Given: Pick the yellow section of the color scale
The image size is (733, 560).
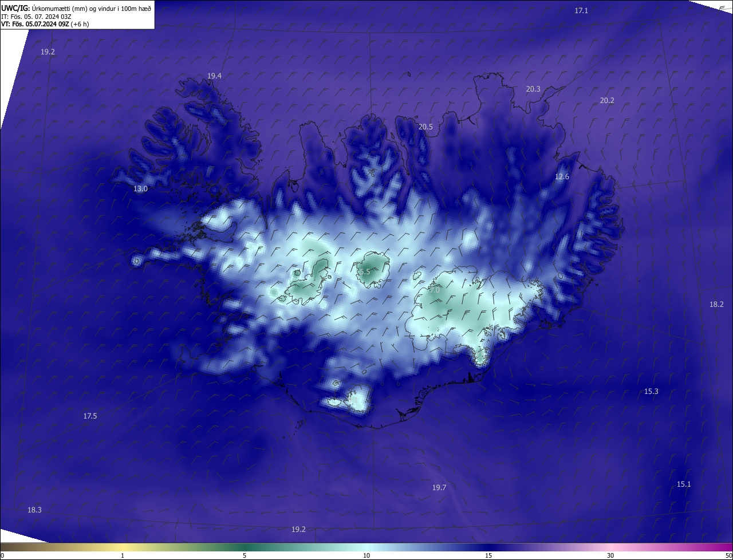Looking at the screenshot, I should point(123,547).
